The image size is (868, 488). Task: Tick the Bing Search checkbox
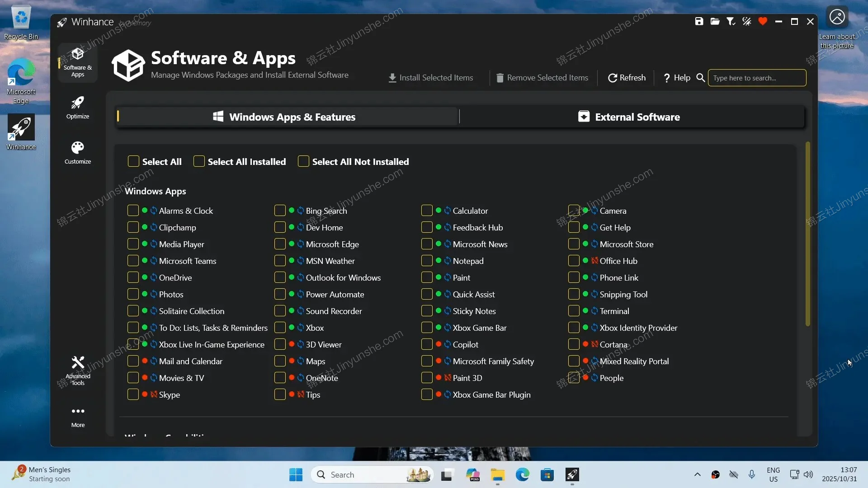280,211
